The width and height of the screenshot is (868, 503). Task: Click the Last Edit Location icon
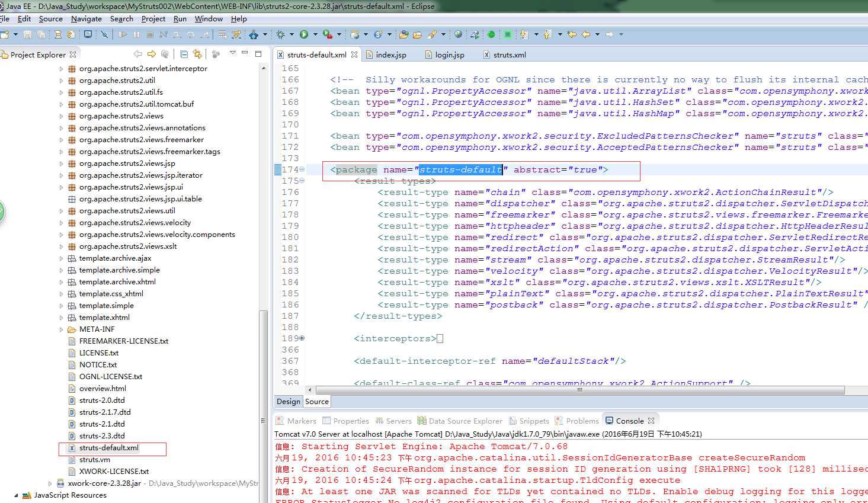click(x=572, y=34)
